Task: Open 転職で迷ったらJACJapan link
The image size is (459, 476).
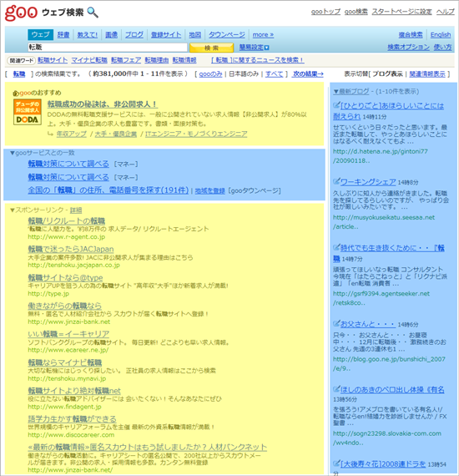Action: pyautogui.click(x=71, y=249)
